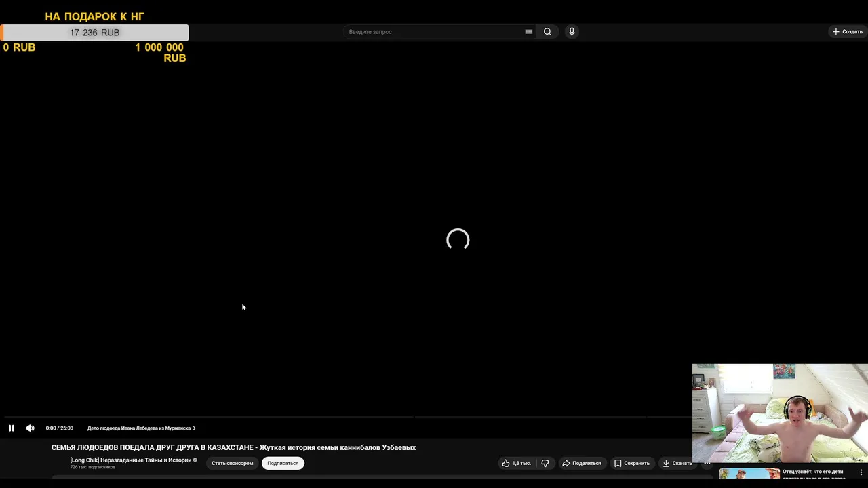Open channel "[Long Chik] Неразгаданные Тайны и Истории"
The height and width of the screenshot is (488, 868).
click(x=131, y=460)
